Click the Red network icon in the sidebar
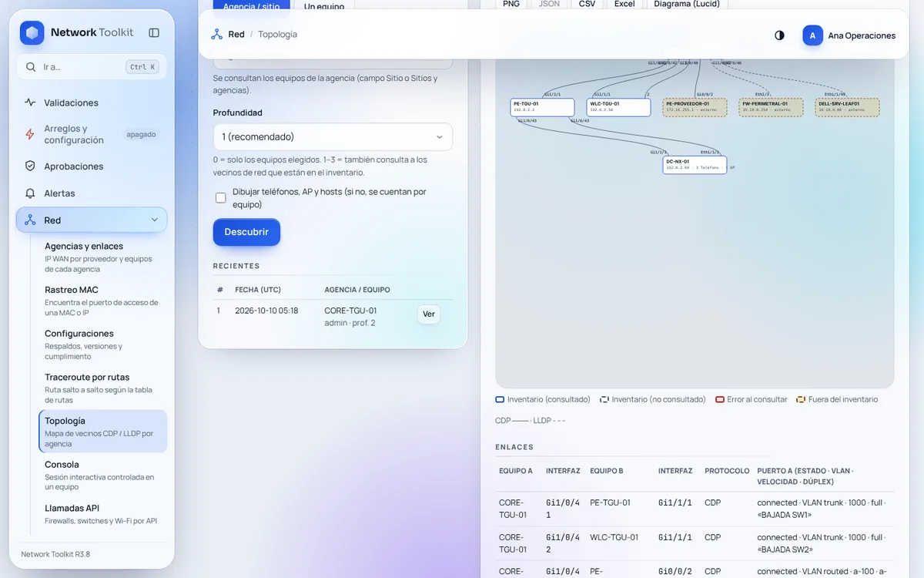The width and height of the screenshot is (924, 578). (x=30, y=220)
